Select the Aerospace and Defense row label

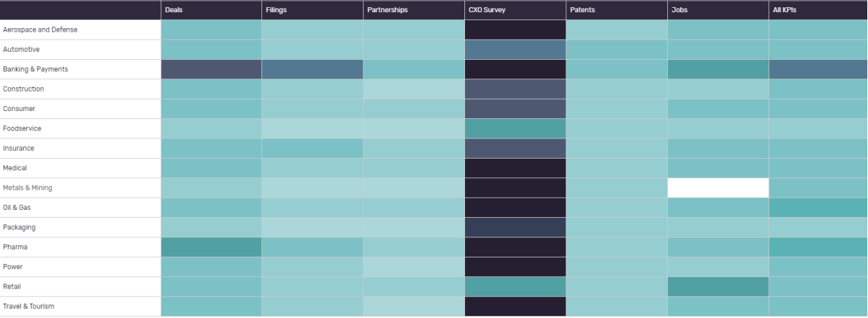pyautogui.click(x=40, y=30)
